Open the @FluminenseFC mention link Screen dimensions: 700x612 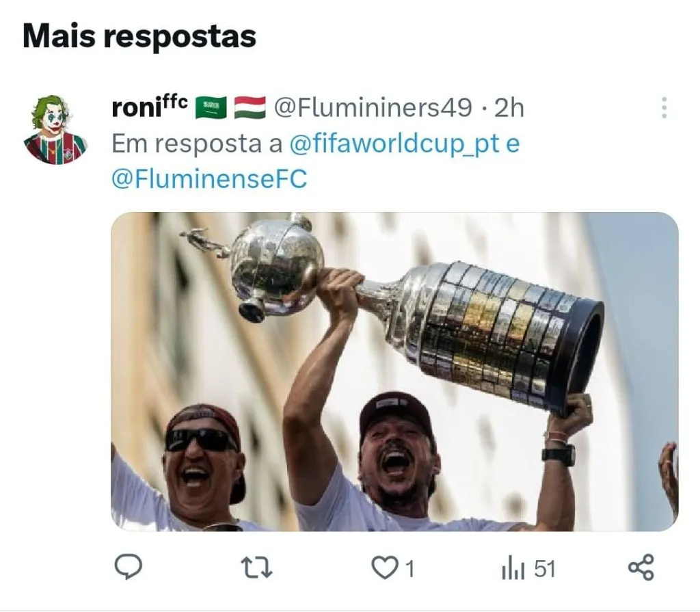pos(209,180)
